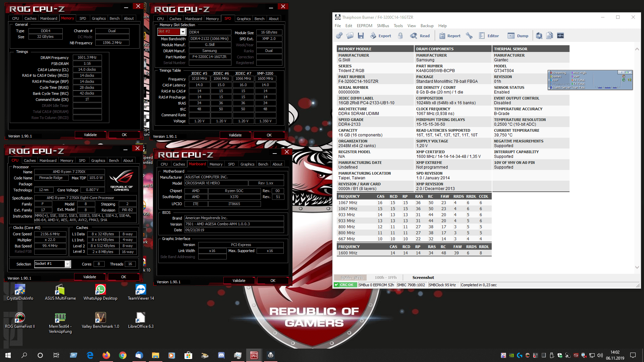This screenshot has height=362, width=644.
Task: Open Discord from the taskbar
Action: [221, 355]
